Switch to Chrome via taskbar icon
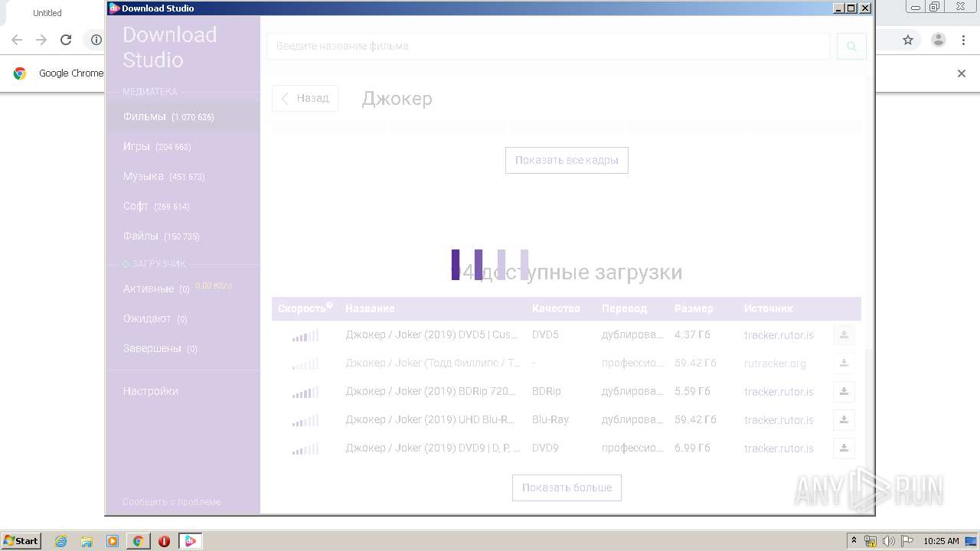The height and width of the screenshot is (551, 980). [x=138, y=541]
